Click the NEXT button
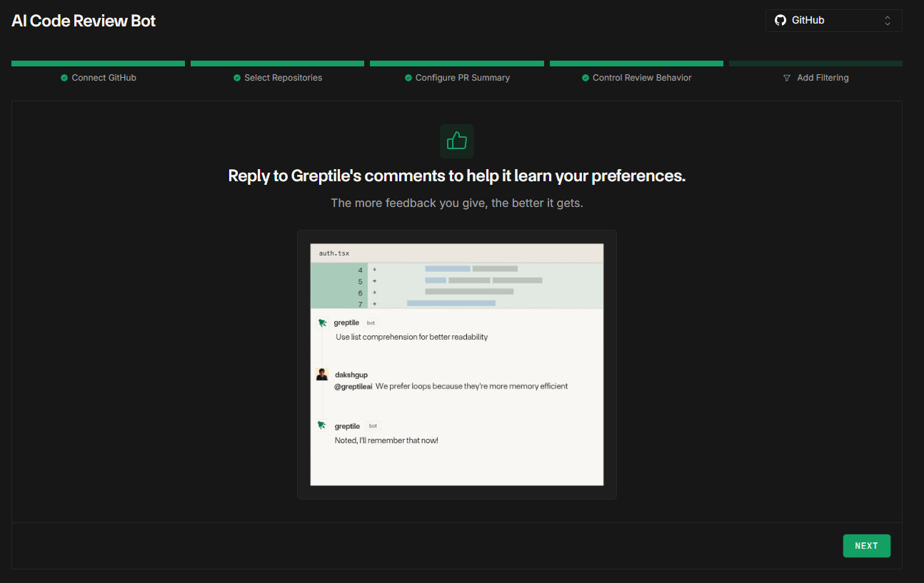 point(866,546)
